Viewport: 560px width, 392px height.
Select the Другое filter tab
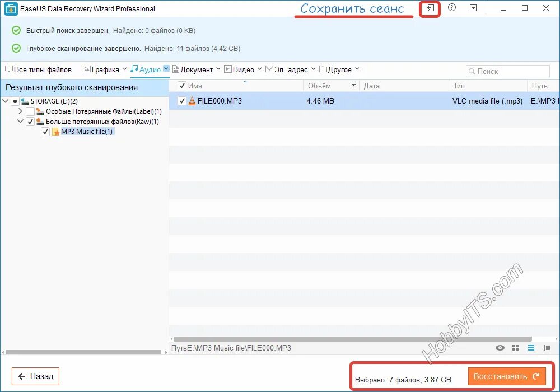pos(335,69)
